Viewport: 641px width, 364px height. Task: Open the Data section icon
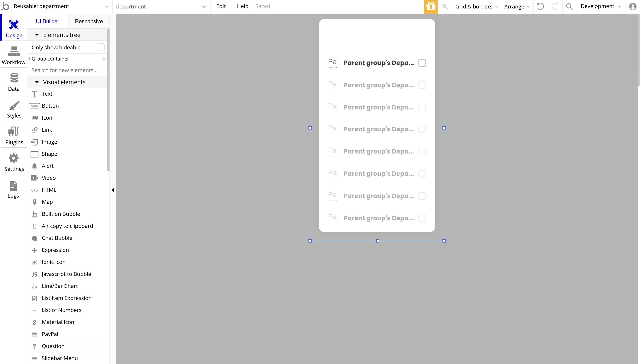(x=14, y=82)
